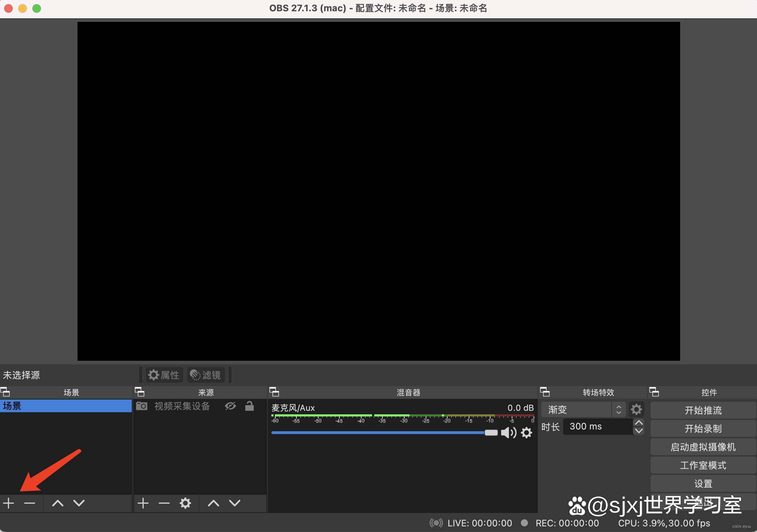Toggle lock on 视频采集设备 source
The width and height of the screenshot is (757, 532).
(250, 406)
